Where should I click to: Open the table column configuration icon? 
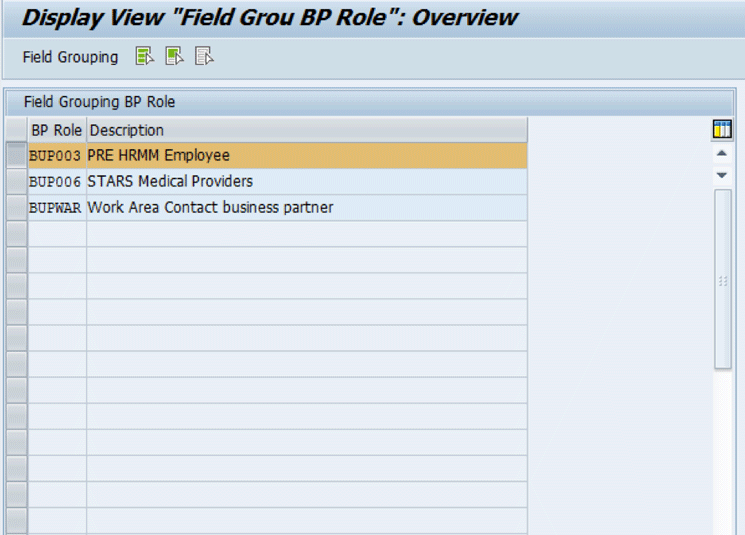pyautogui.click(x=722, y=130)
